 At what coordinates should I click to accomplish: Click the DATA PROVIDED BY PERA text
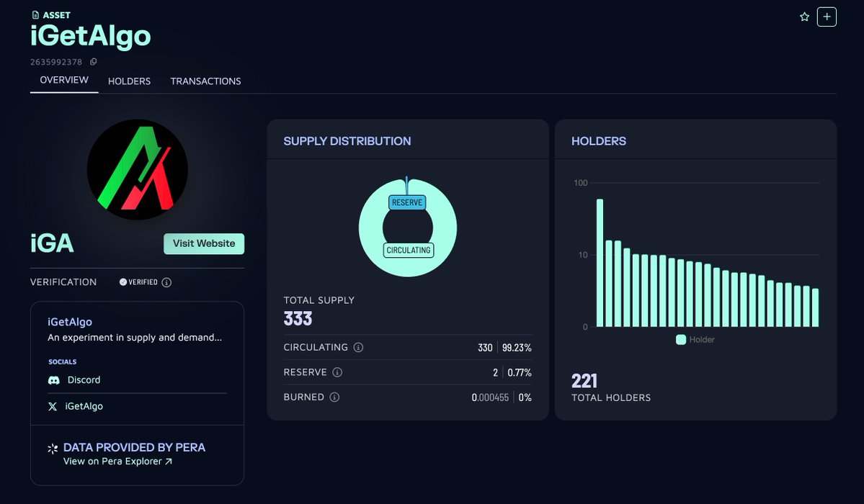(135, 447)
